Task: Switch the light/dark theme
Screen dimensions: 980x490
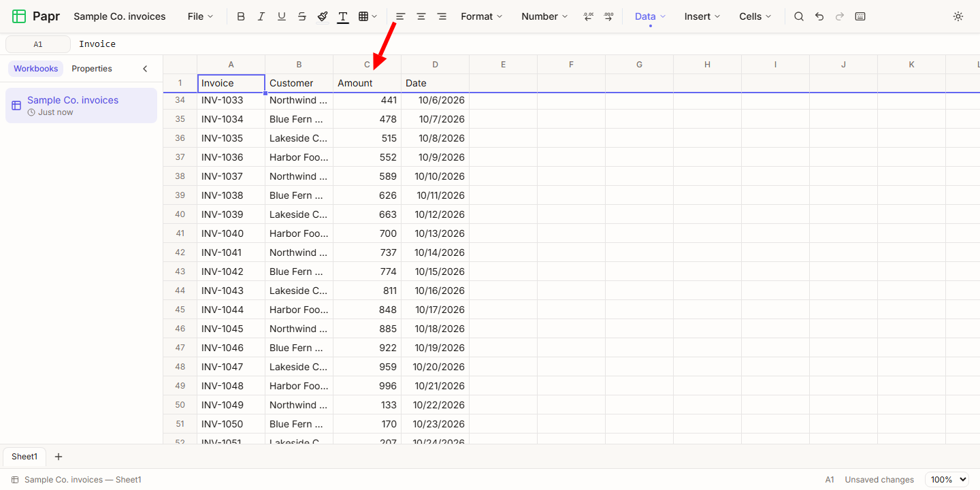Action: (958, 16)
